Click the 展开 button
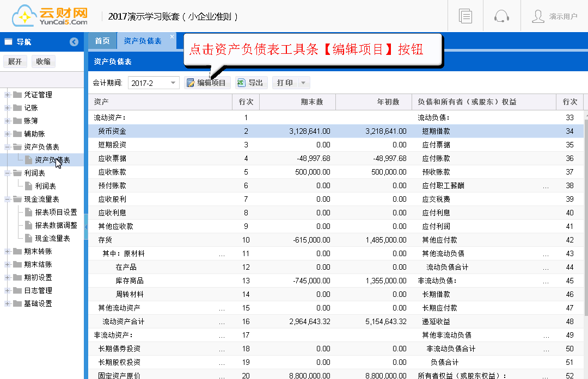This screenshot has width=588, height=379. click(15, 61)
